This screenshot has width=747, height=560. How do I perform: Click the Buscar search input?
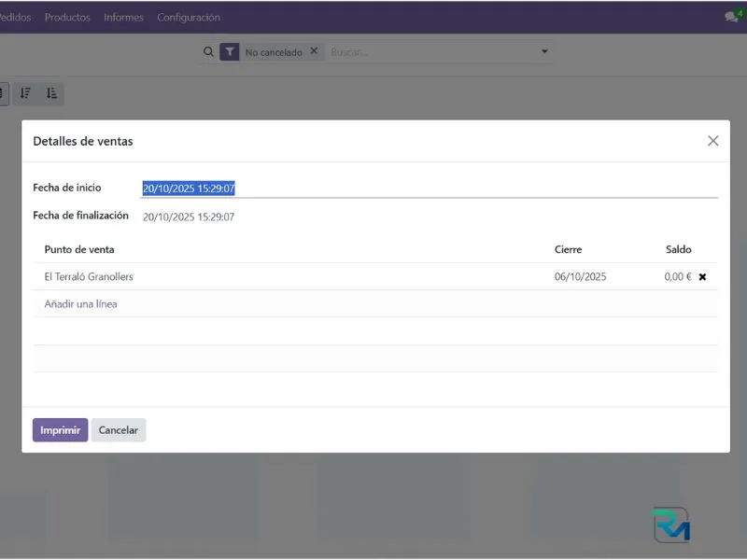(430, 52)
